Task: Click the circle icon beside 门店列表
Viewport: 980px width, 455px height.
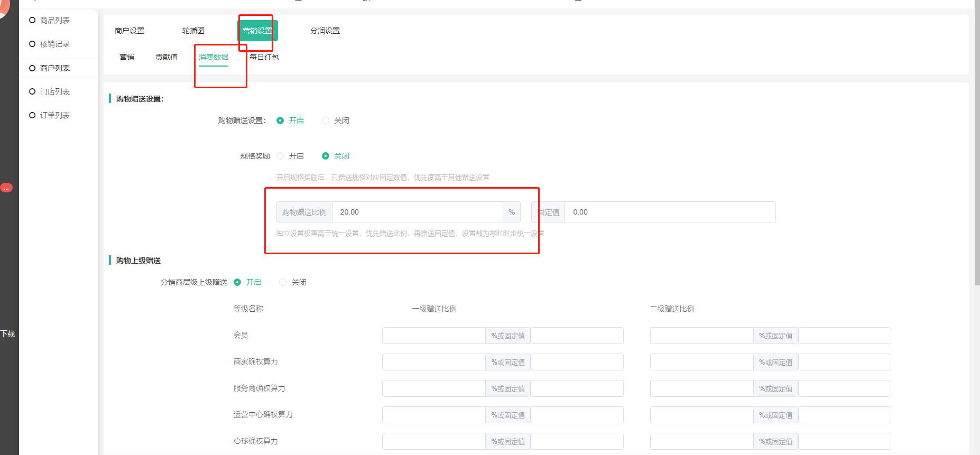Action: [32, 92]
